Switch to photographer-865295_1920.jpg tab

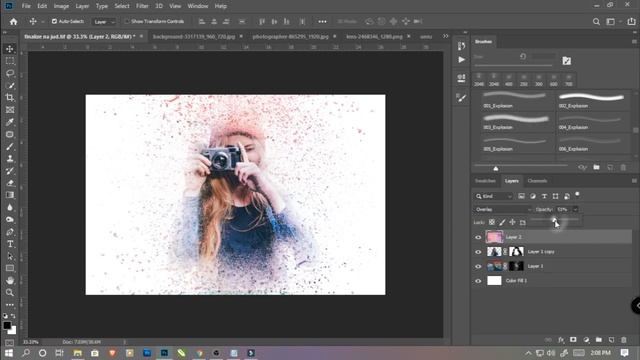tap(290, 36)
